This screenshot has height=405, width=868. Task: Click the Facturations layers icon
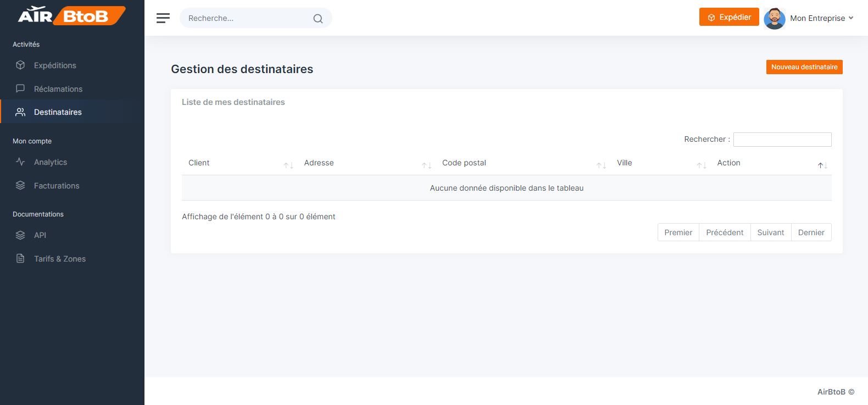click(20, 186)
